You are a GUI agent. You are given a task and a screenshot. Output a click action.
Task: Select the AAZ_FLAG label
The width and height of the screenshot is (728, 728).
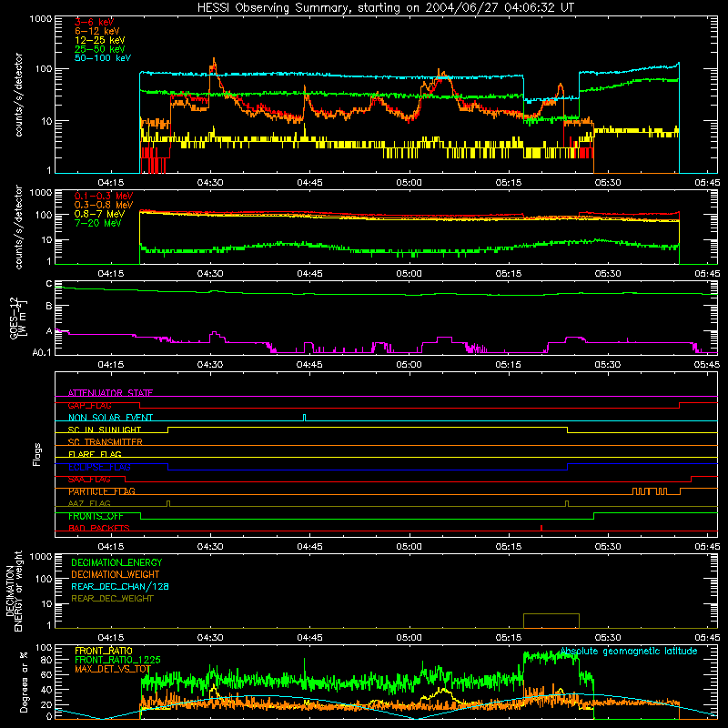click(89, 504)
